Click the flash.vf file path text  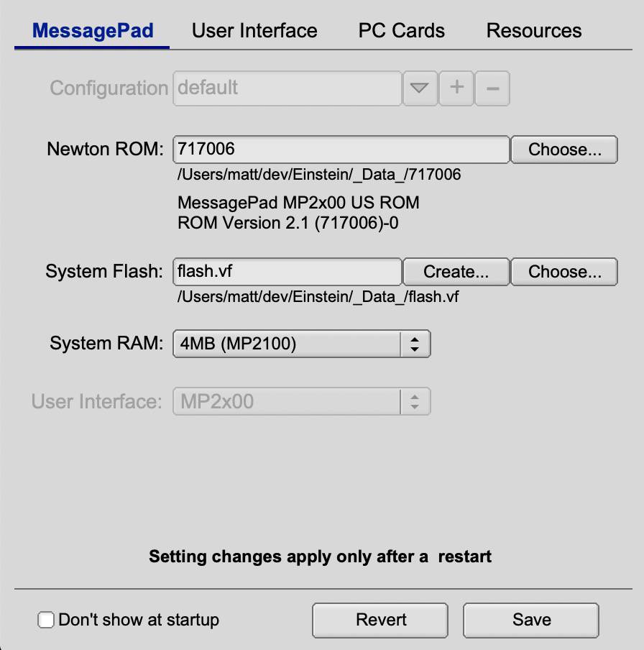pyautogui.click(x=318, y=297)
